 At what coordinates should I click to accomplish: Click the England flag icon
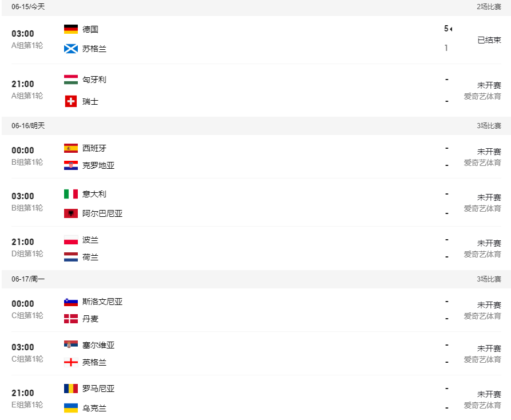[x=70, y=362]
